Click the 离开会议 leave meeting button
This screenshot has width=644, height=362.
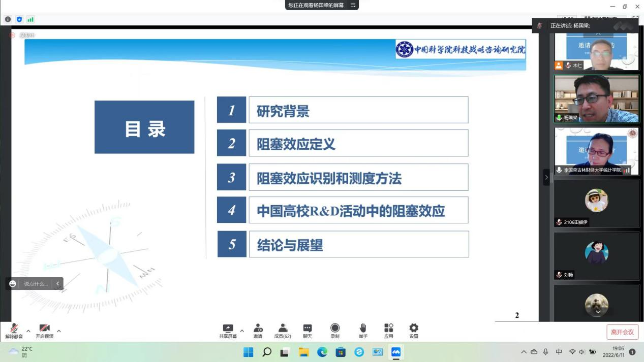[x=622, y=332]
